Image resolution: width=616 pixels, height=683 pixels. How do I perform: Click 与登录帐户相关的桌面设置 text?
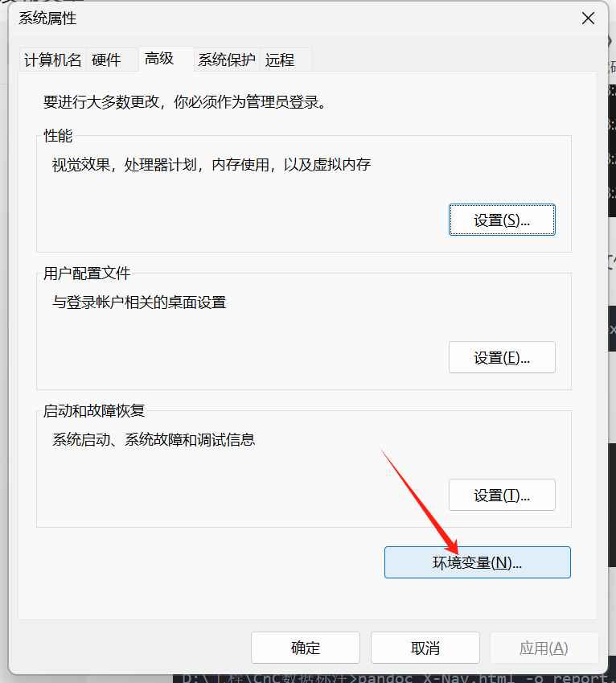click(139, 302)
